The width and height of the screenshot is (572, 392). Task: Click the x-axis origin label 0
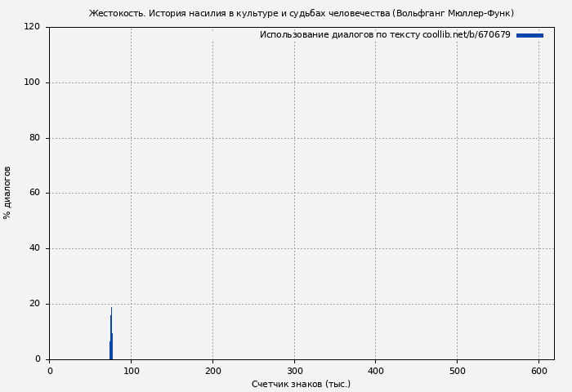point(50,371)
